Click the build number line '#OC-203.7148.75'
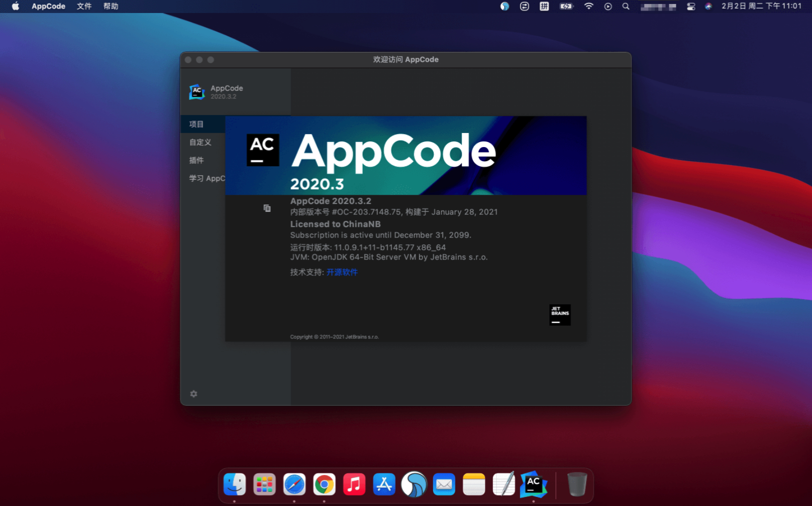The image size is (812, 506). coord(394,212)
